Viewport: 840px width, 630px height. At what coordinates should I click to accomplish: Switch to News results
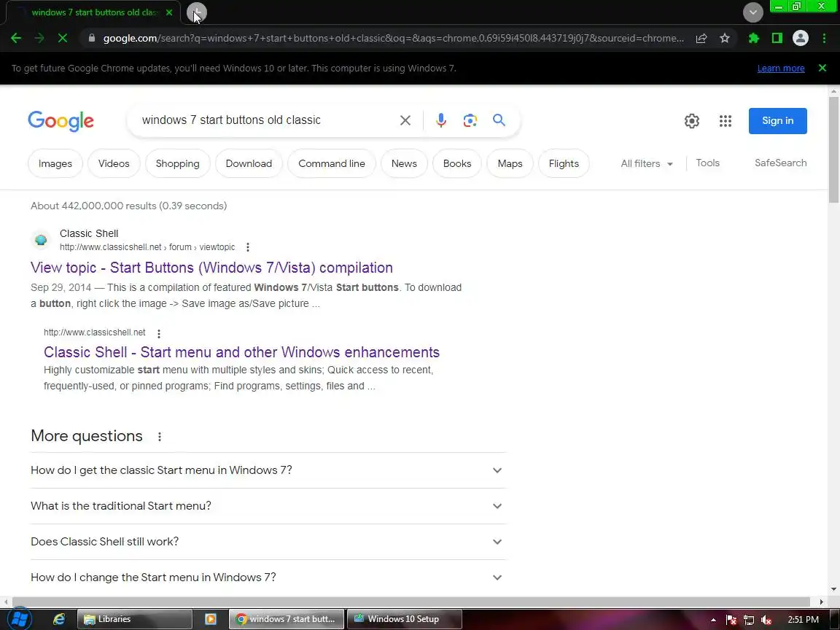pos(404,163)
